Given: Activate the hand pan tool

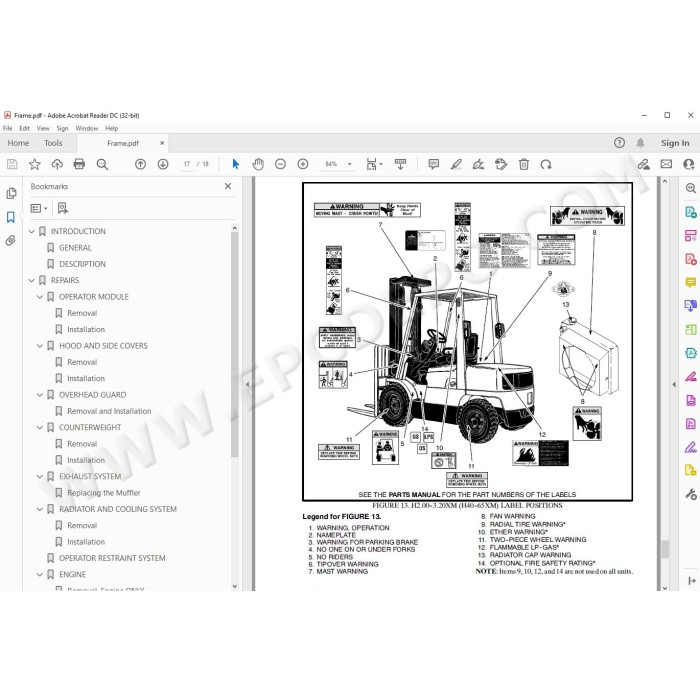Looking at the screenshot, I should click(x=258, y=164).
